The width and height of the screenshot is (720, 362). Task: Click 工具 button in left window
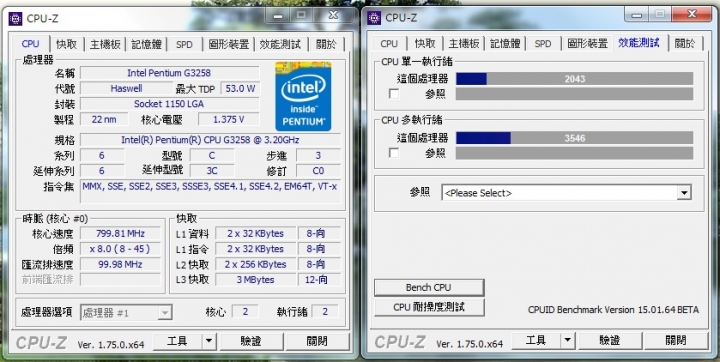point(177,341)
